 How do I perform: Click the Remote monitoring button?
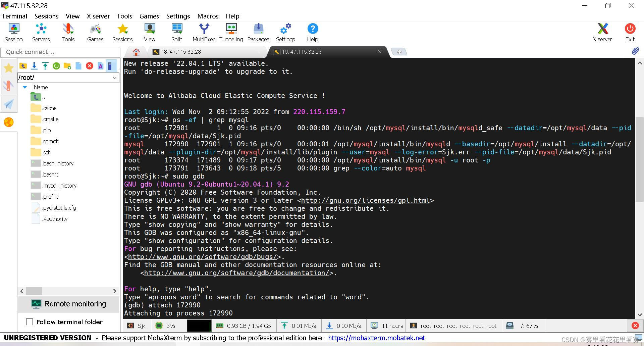tap(68, 304)
